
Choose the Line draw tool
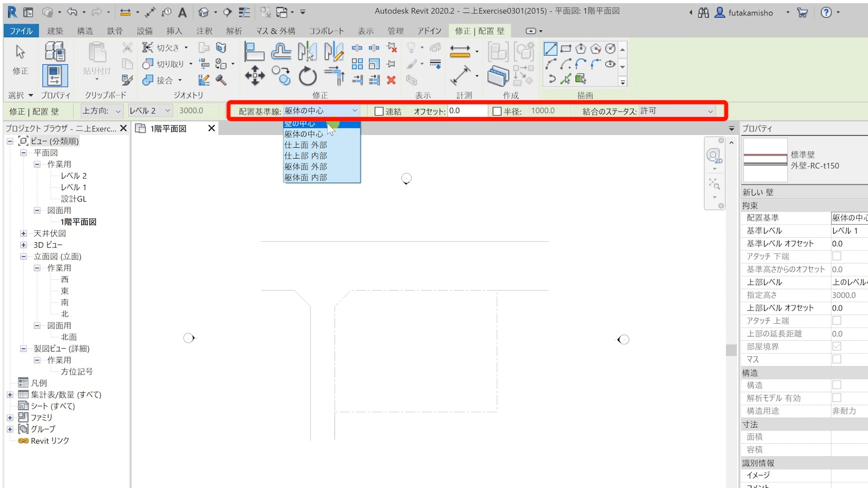pos(550,49)
